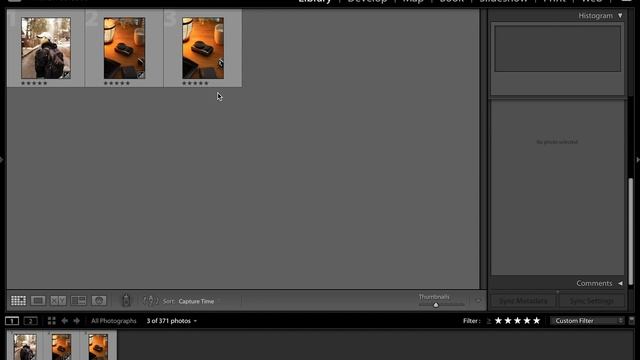Set the filter to four stars
The height and width of the screenshot is (360, 640).
(x=527, y=321)
